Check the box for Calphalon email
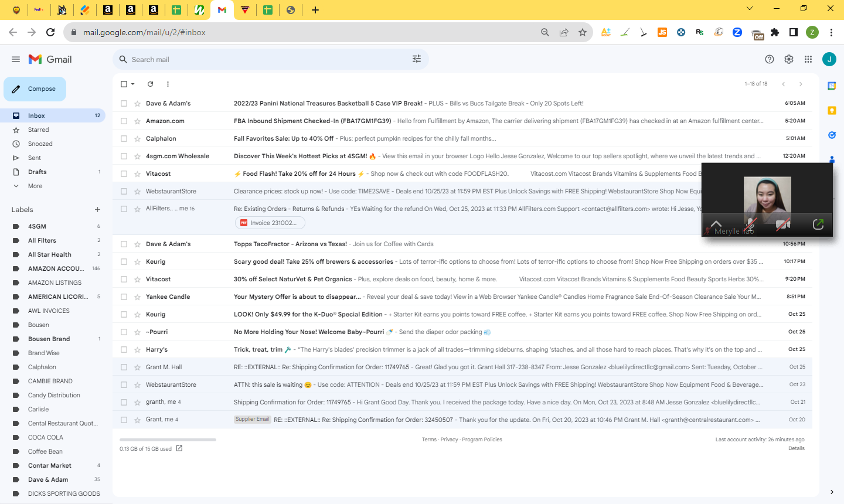The image size is (844, 504). [x=124, y=138]
